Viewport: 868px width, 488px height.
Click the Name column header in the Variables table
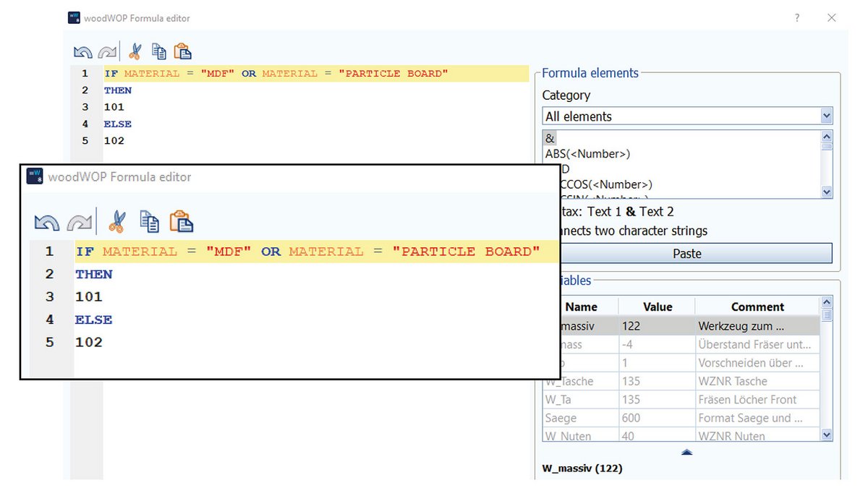[x=582, y=306]
